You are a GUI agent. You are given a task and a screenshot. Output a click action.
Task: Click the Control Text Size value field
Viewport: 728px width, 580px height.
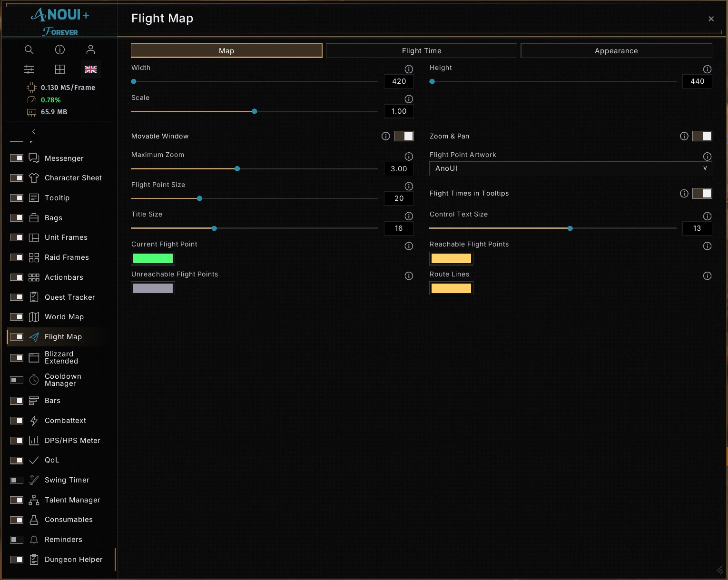697,228
